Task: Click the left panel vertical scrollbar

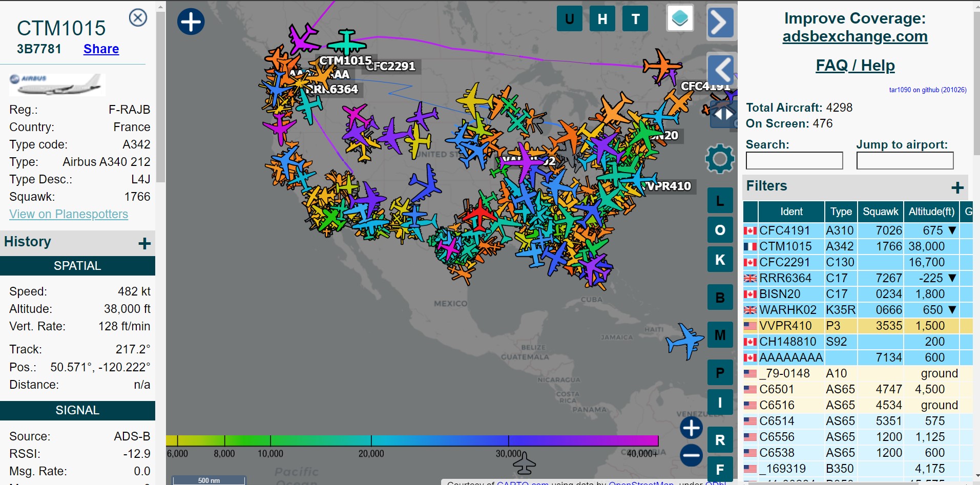Action: [x=160, y=97]
